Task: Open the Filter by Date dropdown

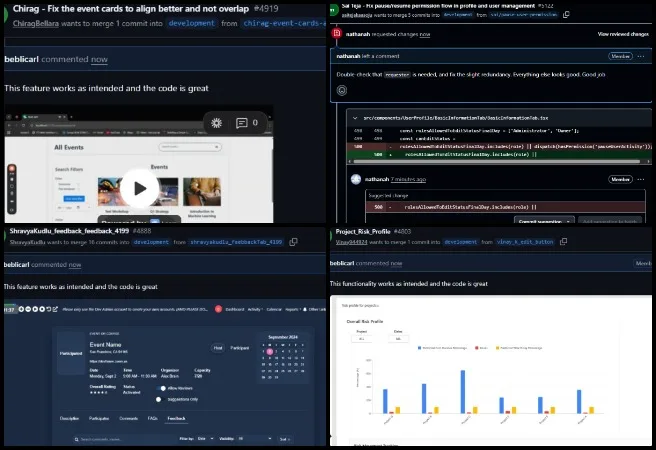Action: [205, 439]
